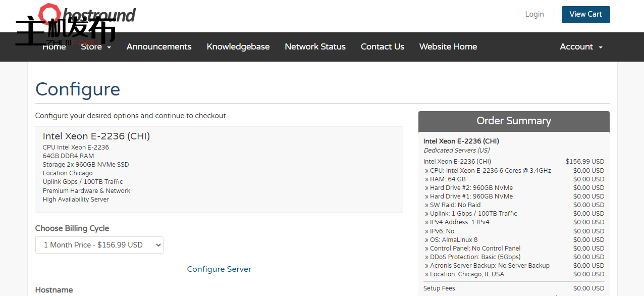This screenshot has width=644, height=296.
Task: Open the Announcements page
Action: coord(159,46)
